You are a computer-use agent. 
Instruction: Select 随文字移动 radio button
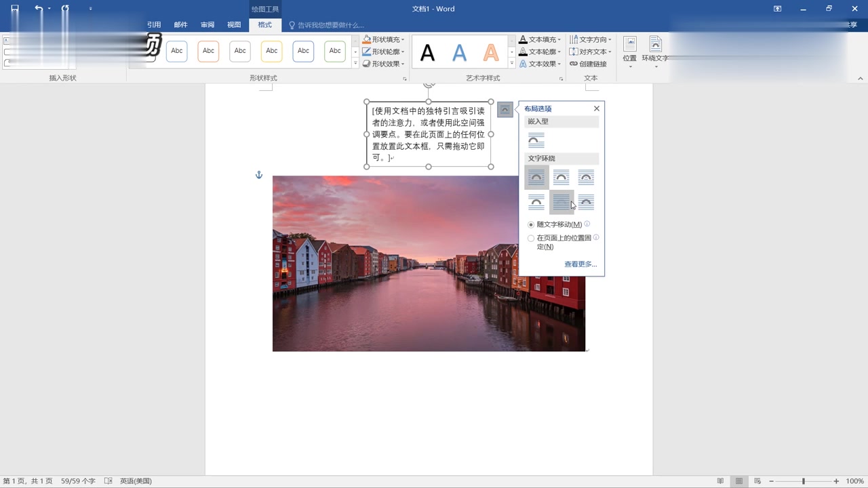[x=530, y=224]
